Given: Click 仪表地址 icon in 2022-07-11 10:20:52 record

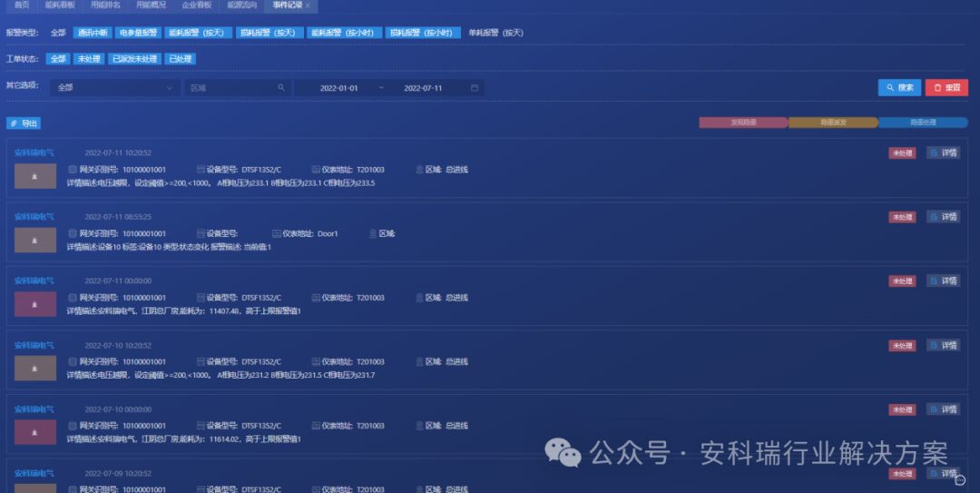Looking at the screenshot, I should tap(316, 170).
